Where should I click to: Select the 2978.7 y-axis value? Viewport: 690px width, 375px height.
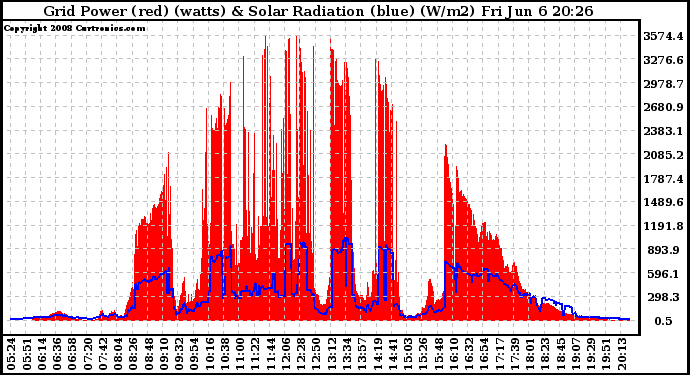663,84
